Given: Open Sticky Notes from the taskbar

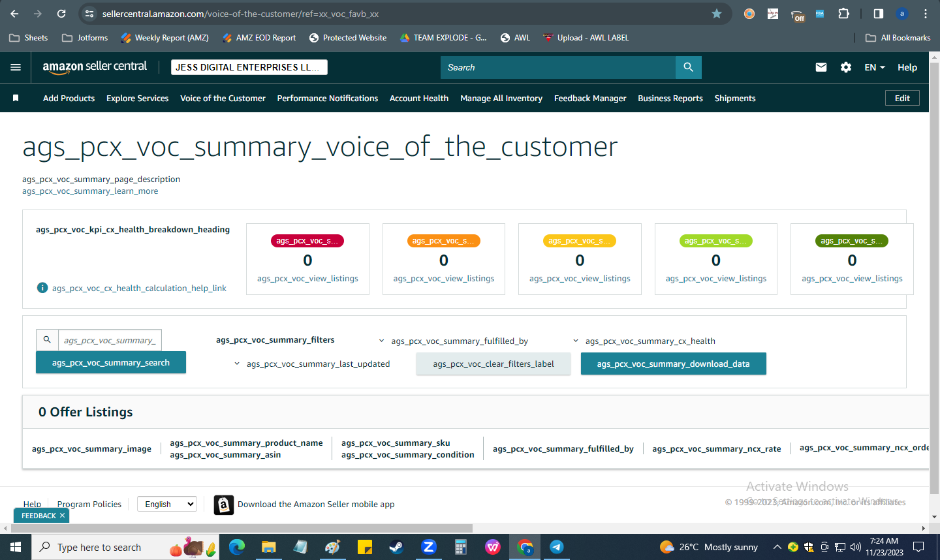Looking at the screenshot, I should pyautogui.click(x=364, y=547).
